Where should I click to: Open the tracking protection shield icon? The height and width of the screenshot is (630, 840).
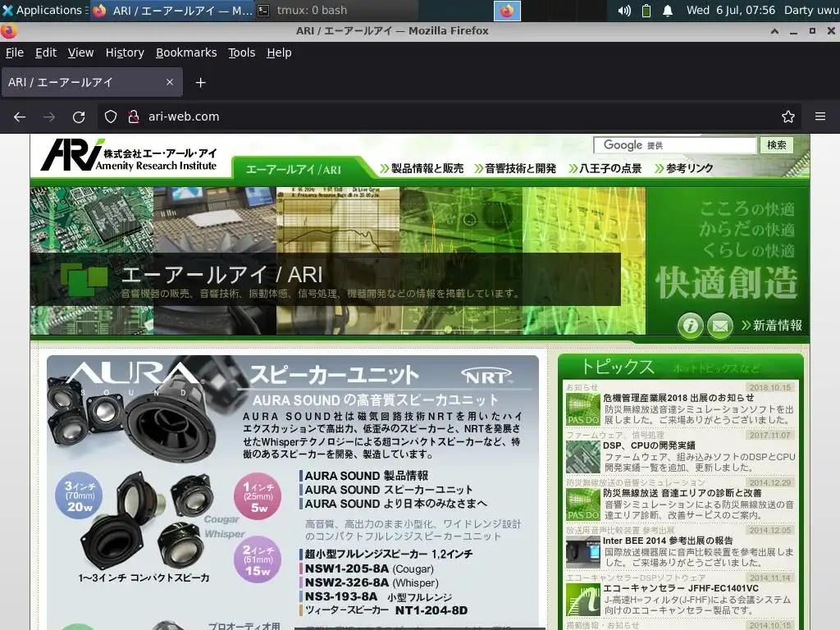pyautogui.click(x=111, y=116)
